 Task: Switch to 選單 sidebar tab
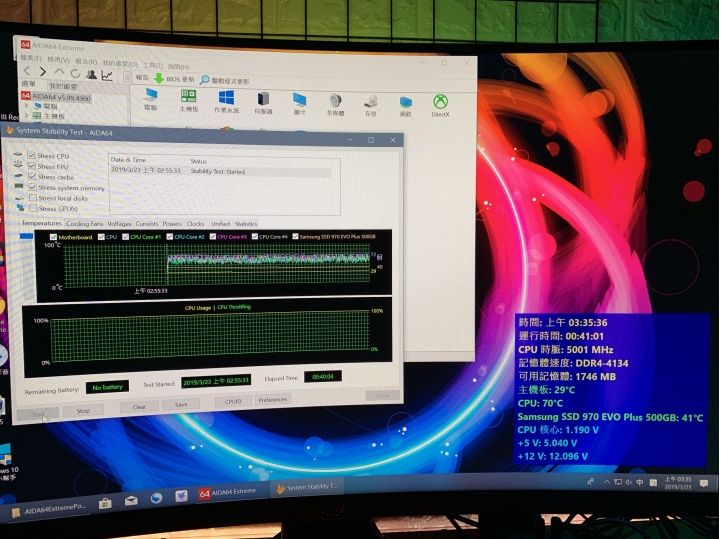tap(29, 84)
